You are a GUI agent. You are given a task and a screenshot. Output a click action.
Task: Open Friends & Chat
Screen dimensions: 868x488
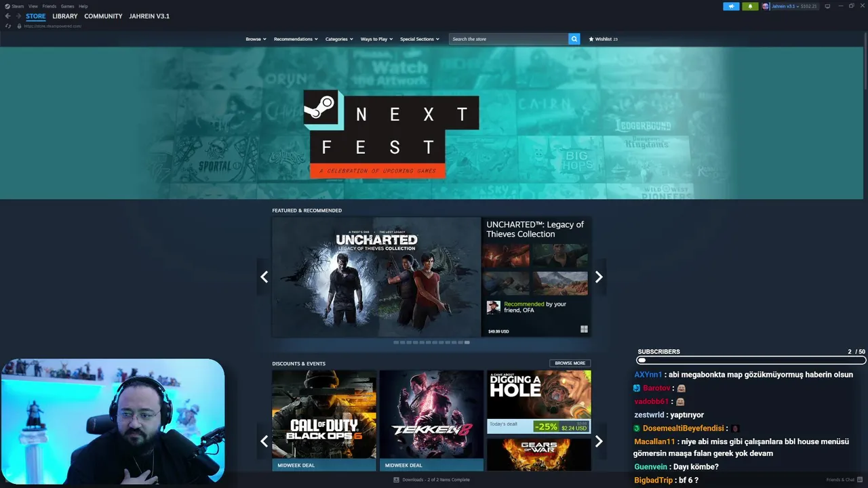coord(844,480)
